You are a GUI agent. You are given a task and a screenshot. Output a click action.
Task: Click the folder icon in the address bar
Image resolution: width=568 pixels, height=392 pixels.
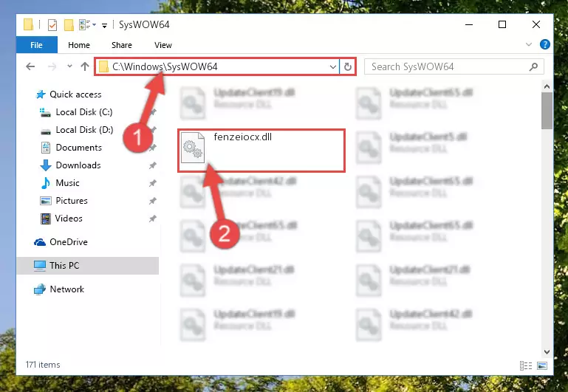pyautogui.click(x=104, y=66)
